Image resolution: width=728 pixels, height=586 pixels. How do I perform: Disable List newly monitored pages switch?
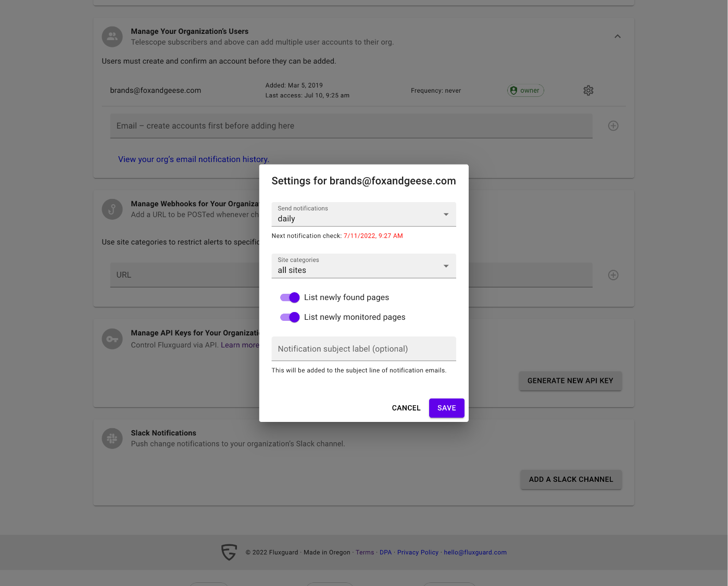pos(290,317)
